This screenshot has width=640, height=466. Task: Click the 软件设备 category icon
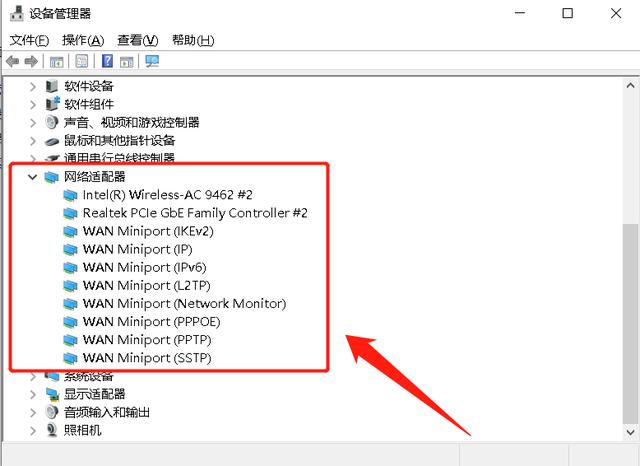click(52, 86)
